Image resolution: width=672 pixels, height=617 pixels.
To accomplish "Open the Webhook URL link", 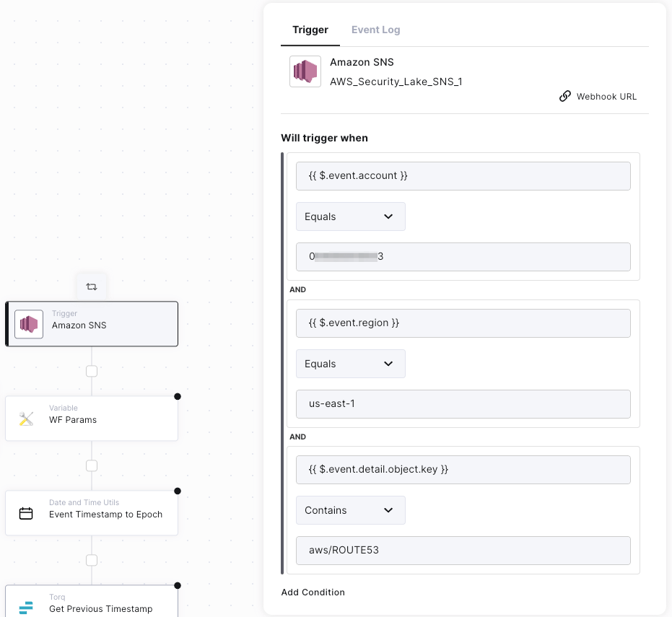I will [606, 97].
